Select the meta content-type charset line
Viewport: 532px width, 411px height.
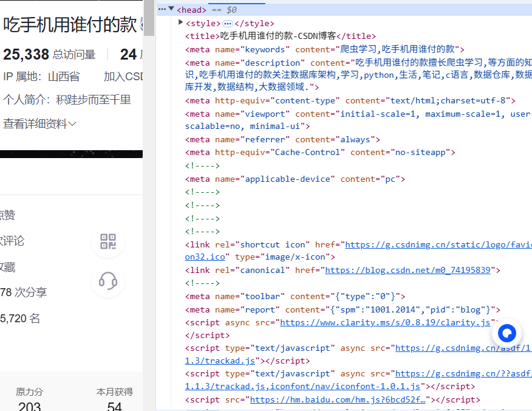click(x=350, y=100)
